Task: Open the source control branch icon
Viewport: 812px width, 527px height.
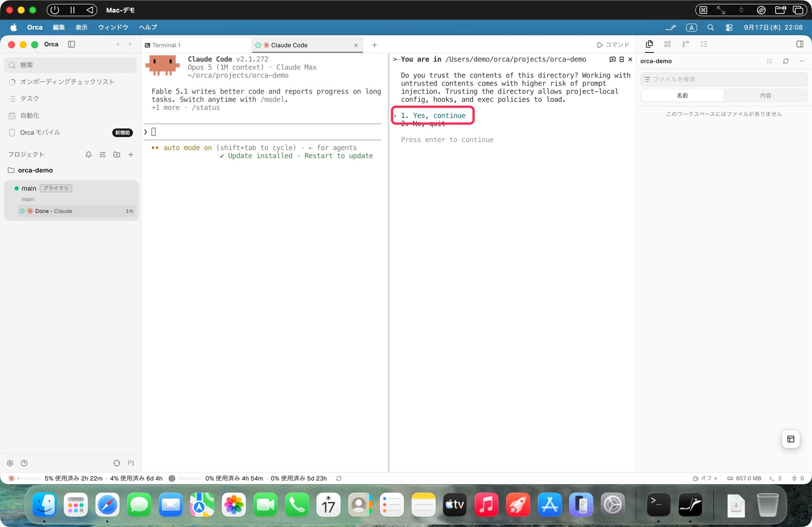Action: tap(686, 44)
